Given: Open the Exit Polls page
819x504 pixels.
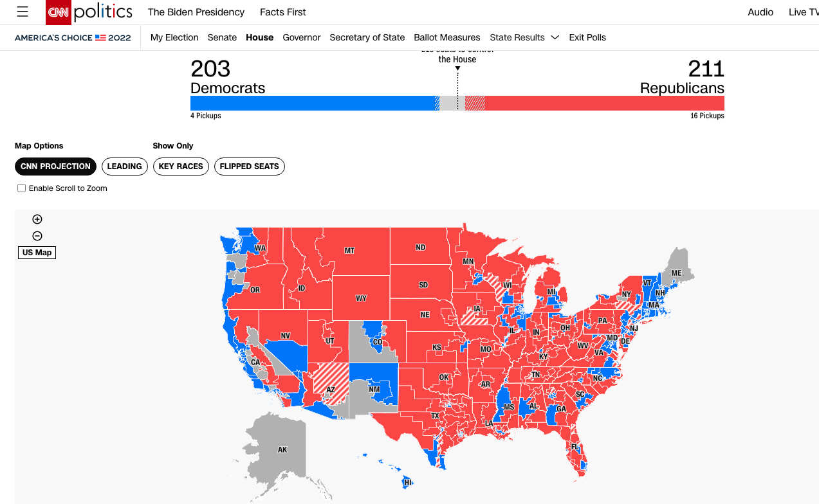Looking at the screenshot, I should 587,37.
